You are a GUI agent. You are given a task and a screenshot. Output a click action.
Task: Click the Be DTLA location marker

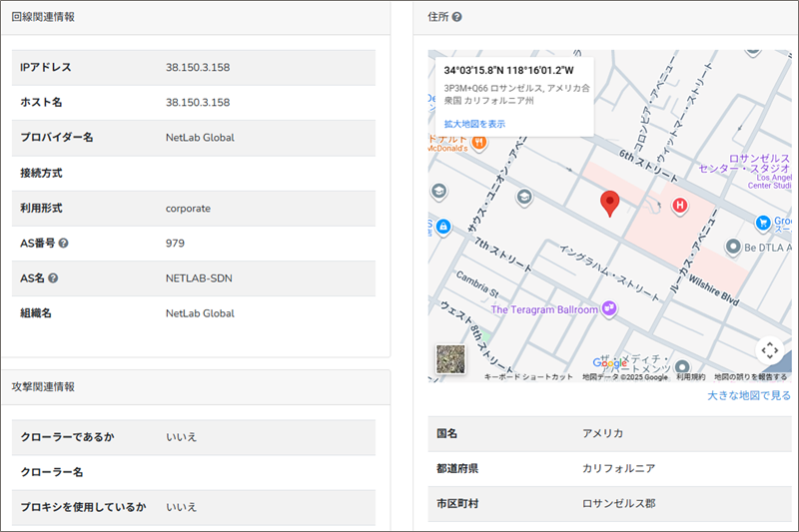tap(734, 247)
